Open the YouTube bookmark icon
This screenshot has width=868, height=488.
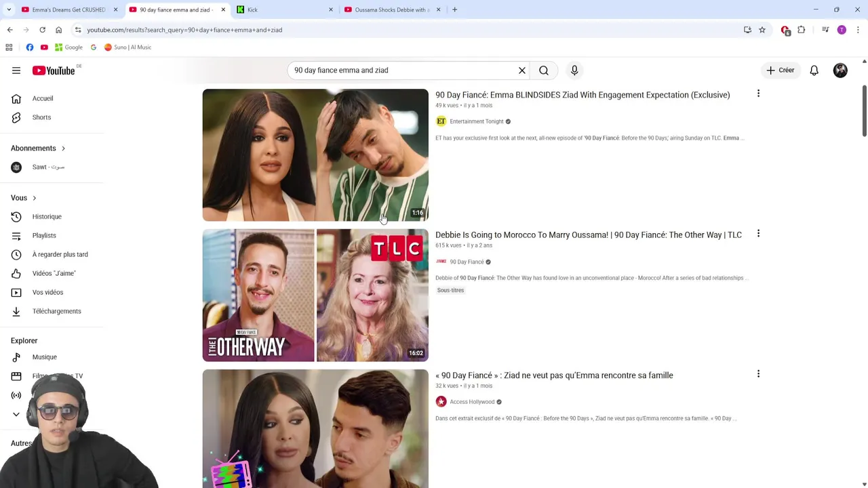44,47
